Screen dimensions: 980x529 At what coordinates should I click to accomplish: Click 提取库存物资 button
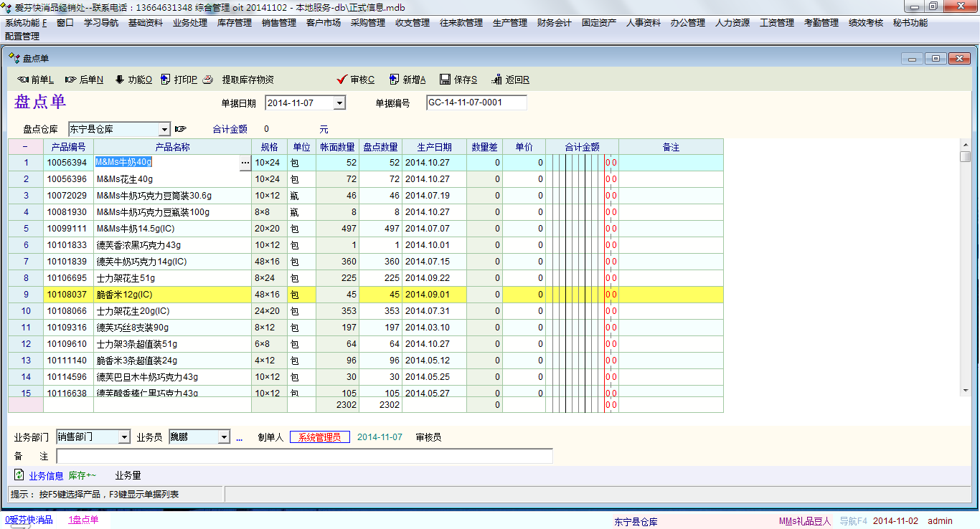[x=248, y=80]
